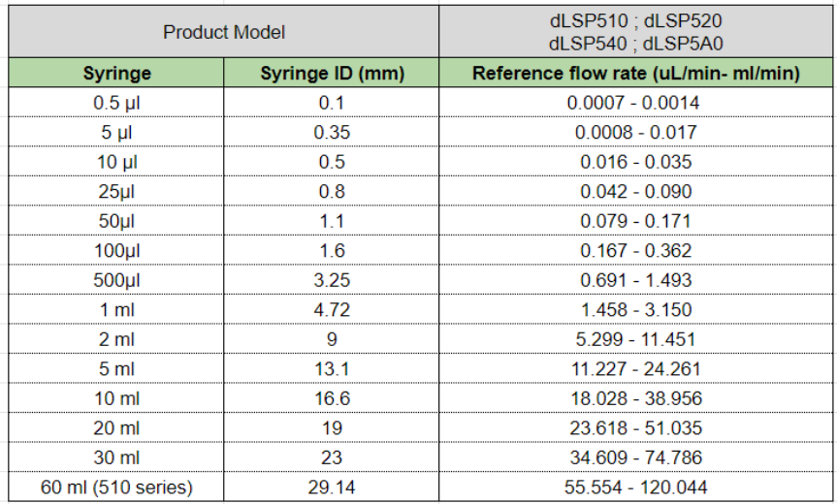
Task: Select the 23.618 - 51.035 flow rate cell
Action: 635,428
